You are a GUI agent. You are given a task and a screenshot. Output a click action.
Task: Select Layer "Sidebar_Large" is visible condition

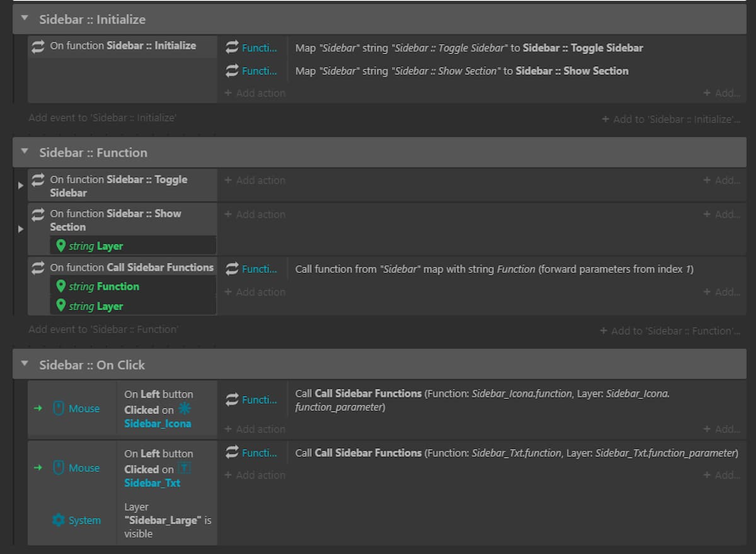pyautogui.click(x=167, y=520)
